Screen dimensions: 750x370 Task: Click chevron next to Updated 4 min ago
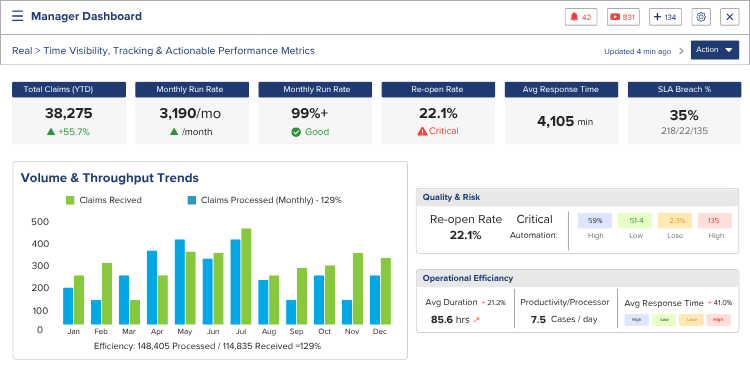coord(682,51)
